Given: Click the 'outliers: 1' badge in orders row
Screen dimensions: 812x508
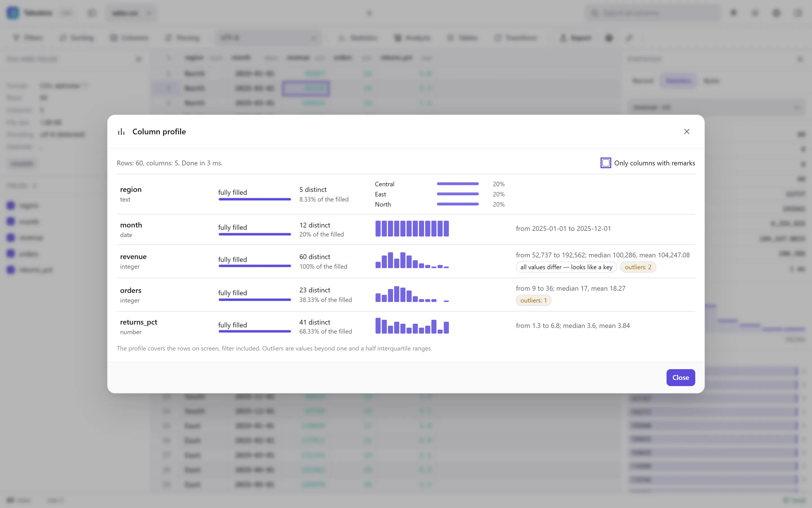Looking at the screenshot, I should pyautogui.click(x=533, y=300).
